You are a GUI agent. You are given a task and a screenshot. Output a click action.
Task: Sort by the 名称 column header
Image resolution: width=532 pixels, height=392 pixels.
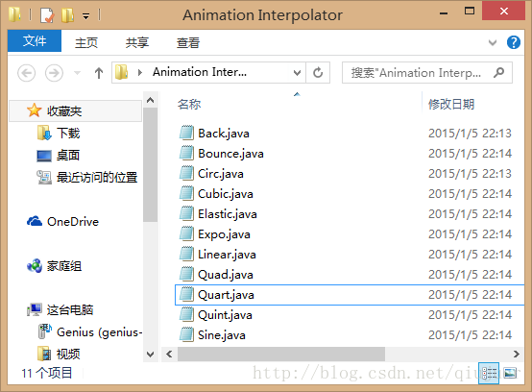pos(189,104)
